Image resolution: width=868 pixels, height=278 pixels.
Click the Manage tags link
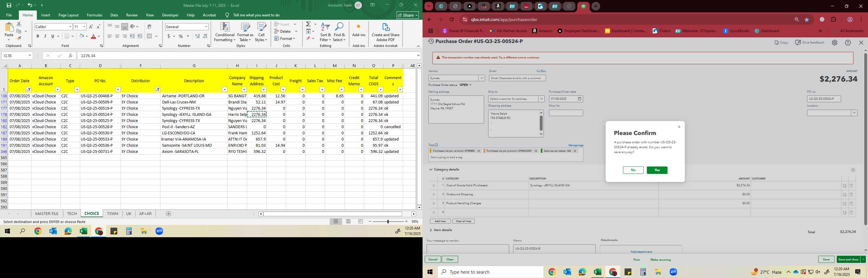[575, 145]
